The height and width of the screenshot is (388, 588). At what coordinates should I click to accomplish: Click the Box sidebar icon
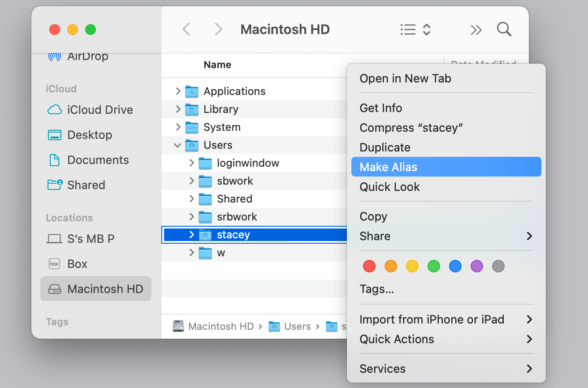click(54, 264)
